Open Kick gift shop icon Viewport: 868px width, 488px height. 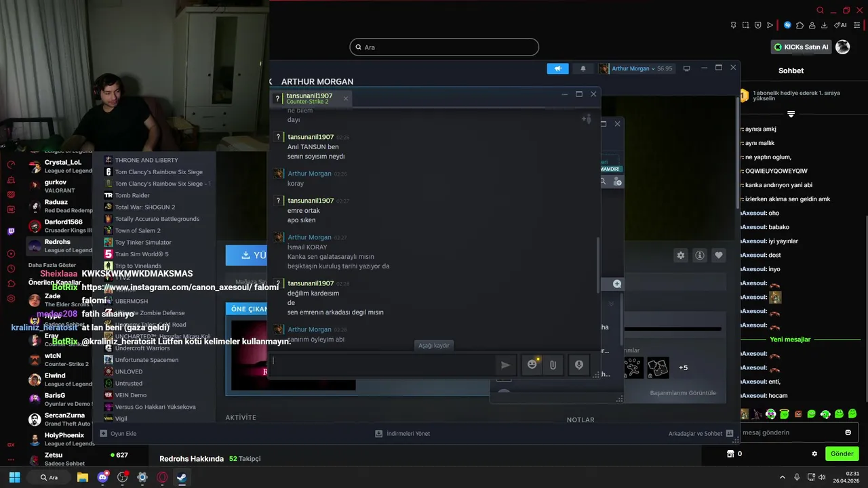pos(730,453)
